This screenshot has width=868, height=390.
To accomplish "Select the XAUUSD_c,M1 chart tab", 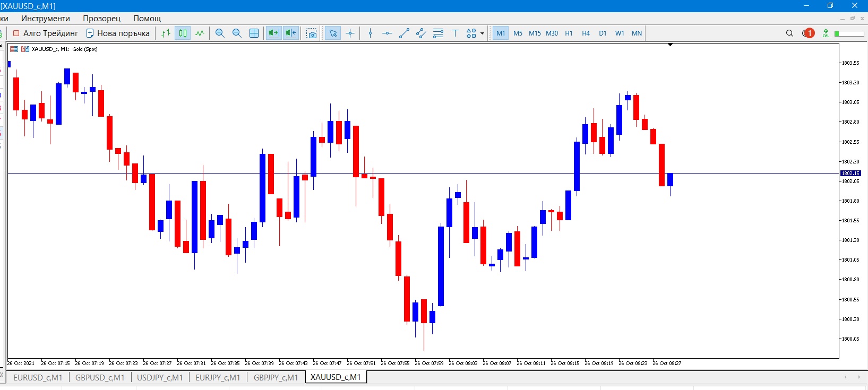I will (336, 377).
